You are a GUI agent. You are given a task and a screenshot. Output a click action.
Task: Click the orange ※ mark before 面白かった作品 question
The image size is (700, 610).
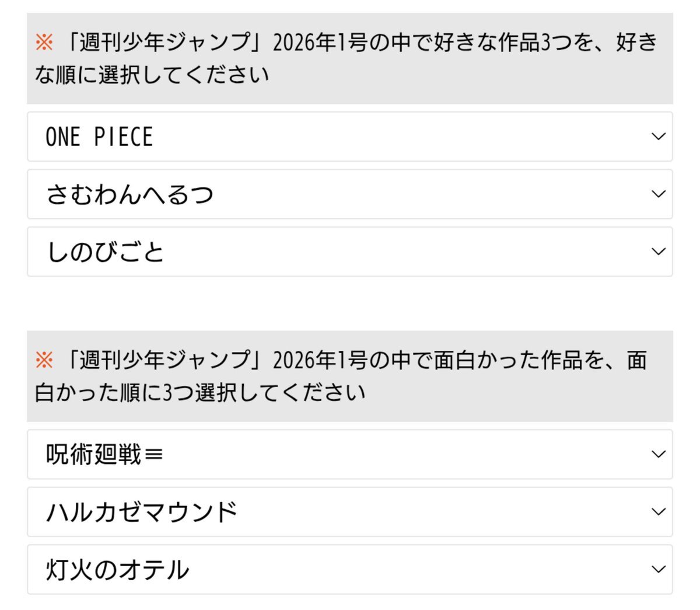(44, 360)
